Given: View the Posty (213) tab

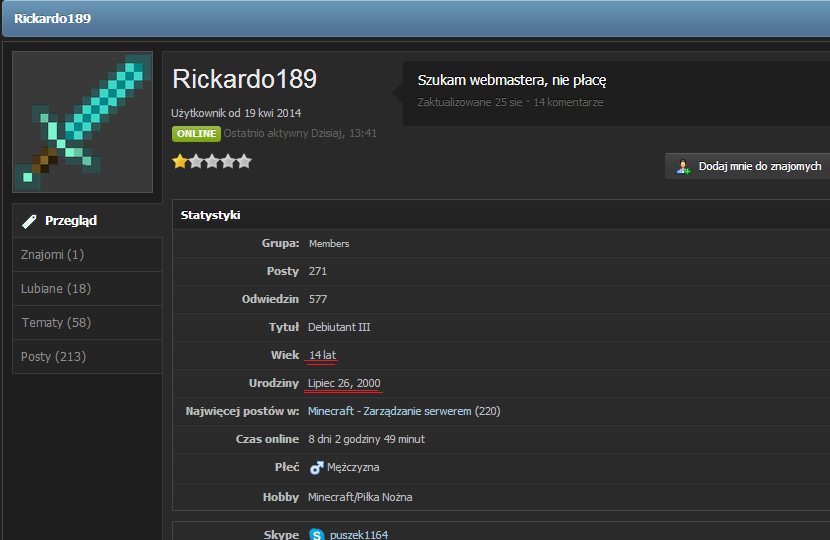Looking at the screenshot, I should tap(87, 356).
